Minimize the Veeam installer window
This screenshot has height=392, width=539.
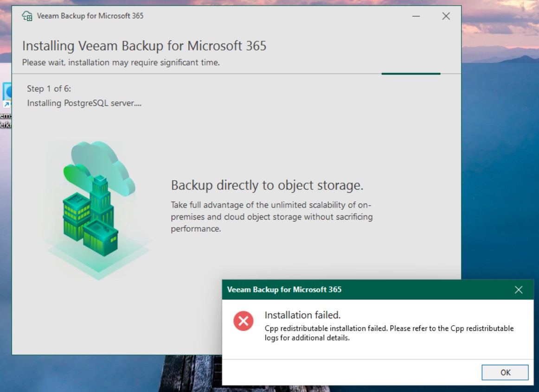click(416, 16)
